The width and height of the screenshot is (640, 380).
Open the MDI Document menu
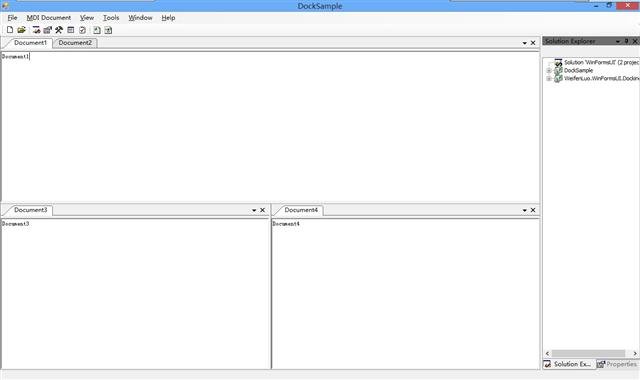[x=49, y=18]
